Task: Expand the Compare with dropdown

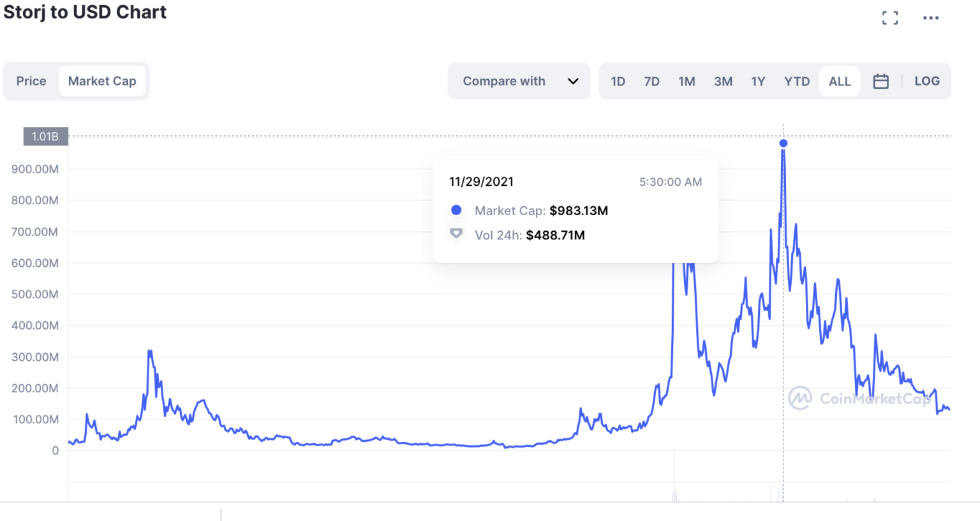Action: tap(519, 81)
